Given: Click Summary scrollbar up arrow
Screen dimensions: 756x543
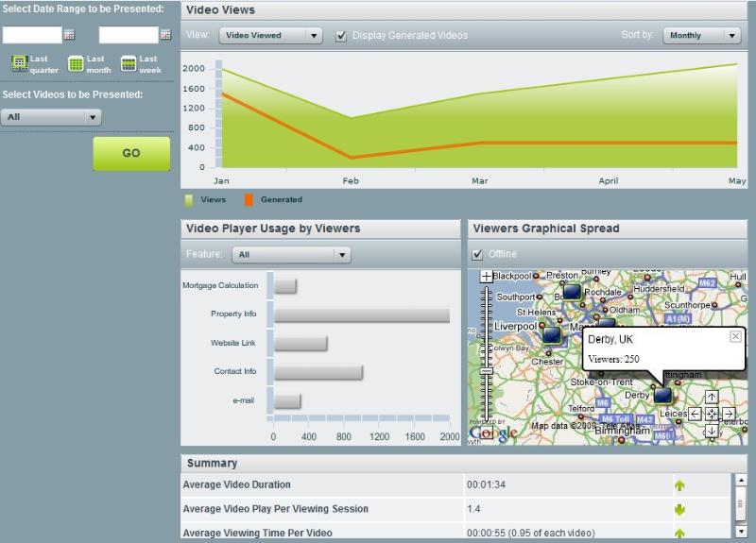Looking at the screenshot, I should [x=741, y=480].
